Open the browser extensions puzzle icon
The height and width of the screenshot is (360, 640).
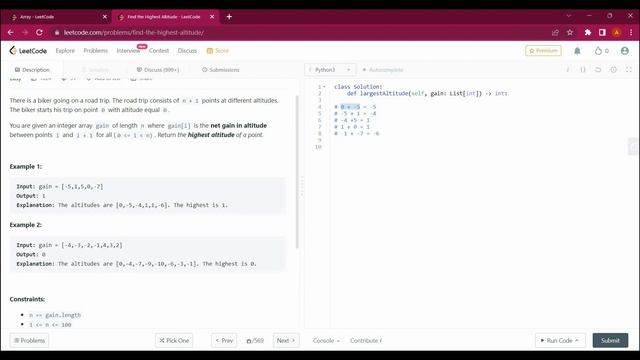tap(588, 32)
